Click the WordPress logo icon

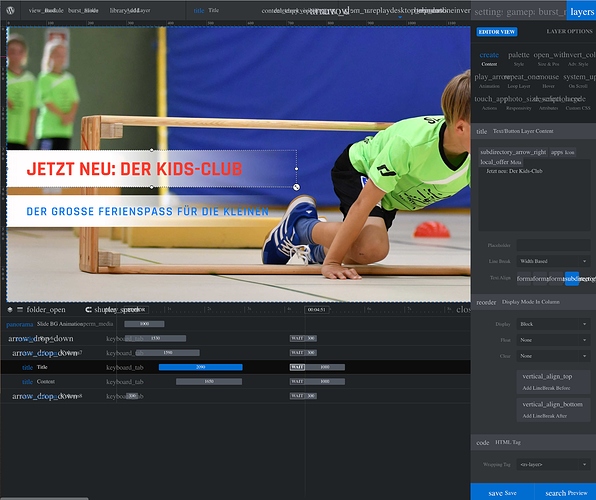click(11, 10)
